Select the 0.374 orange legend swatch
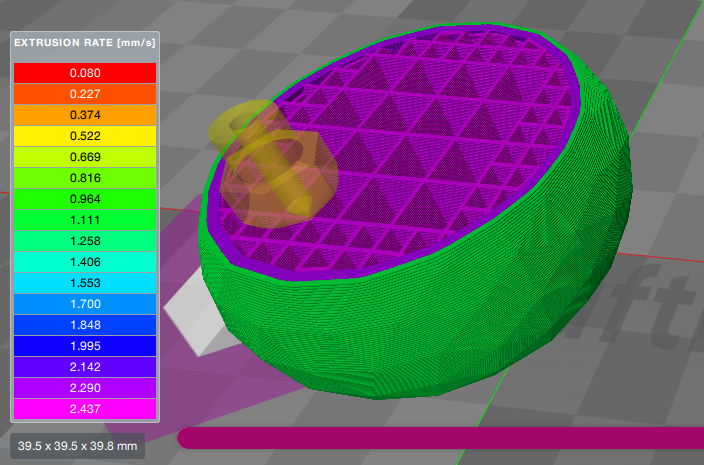The width and height of the screenshot is (704, 465). coord(85,115)
